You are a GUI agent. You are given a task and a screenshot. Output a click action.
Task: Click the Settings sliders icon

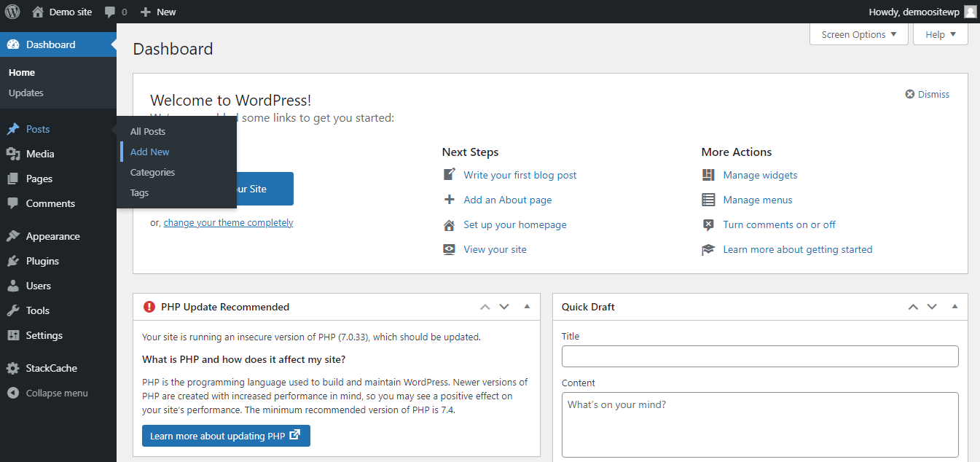pyautogui.click(x=13, y=335)
